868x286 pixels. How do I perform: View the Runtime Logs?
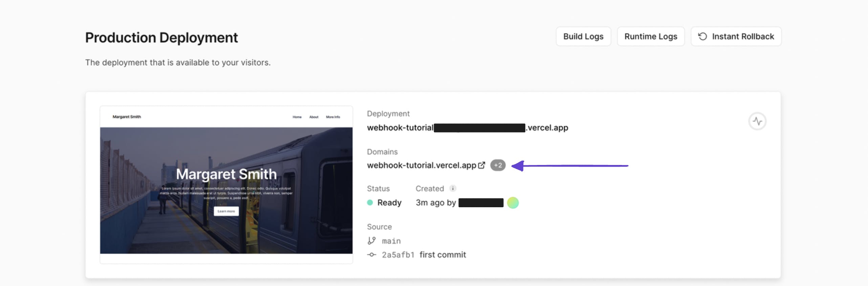pos(651,36)
